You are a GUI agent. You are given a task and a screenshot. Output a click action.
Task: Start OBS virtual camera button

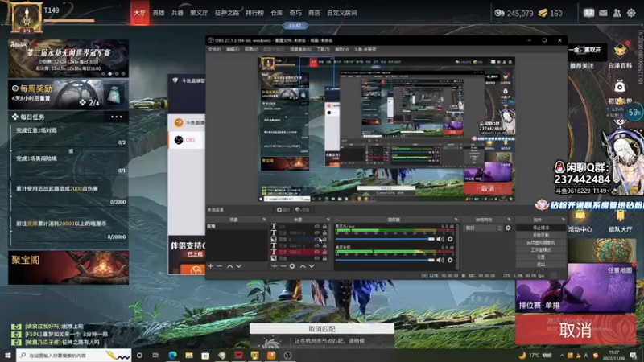coord(540,242)
